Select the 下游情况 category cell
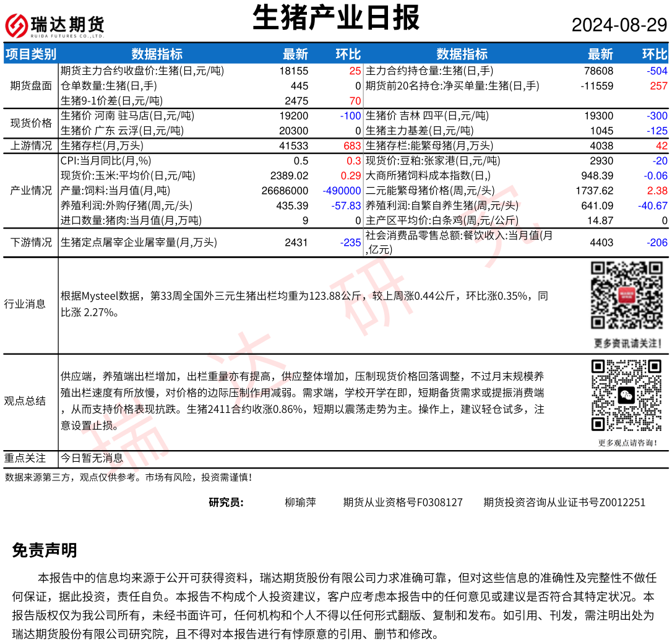This screenshot has height=642, width=672. [x=31, y=242]
